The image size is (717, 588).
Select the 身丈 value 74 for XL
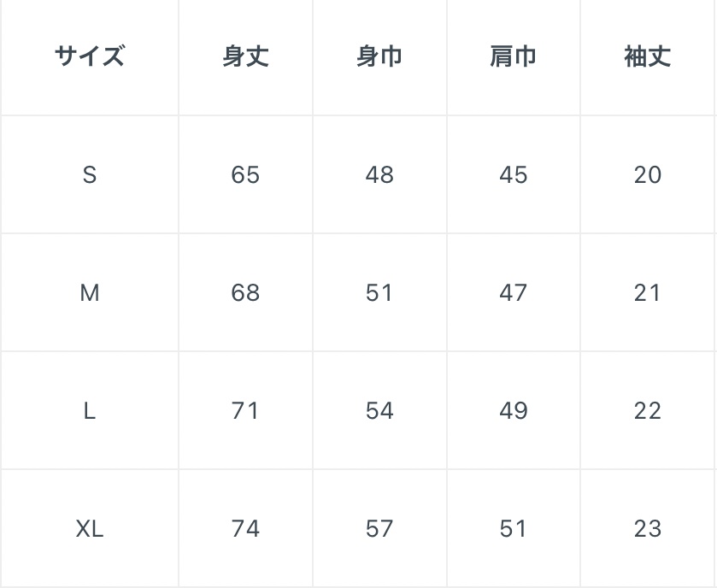245,529
